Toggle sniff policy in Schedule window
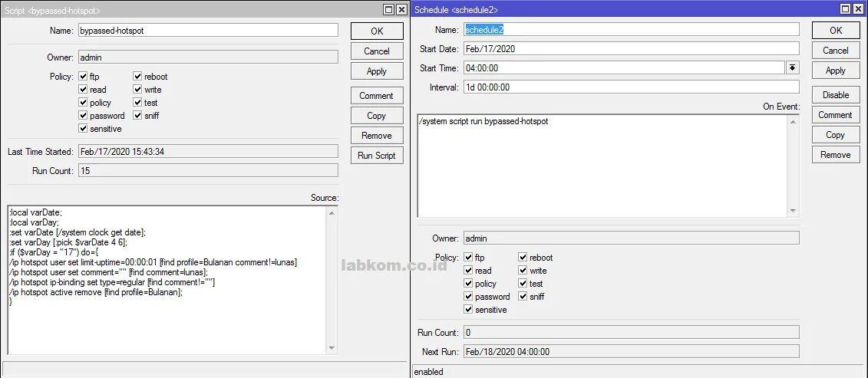Screen dimensions: 868x378 523,297
